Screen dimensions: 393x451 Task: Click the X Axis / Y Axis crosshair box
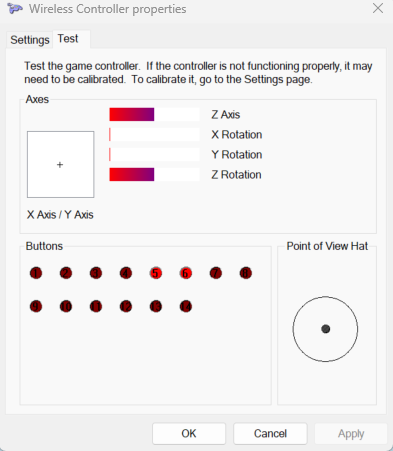pyautogui.click(x=60, y=164)
